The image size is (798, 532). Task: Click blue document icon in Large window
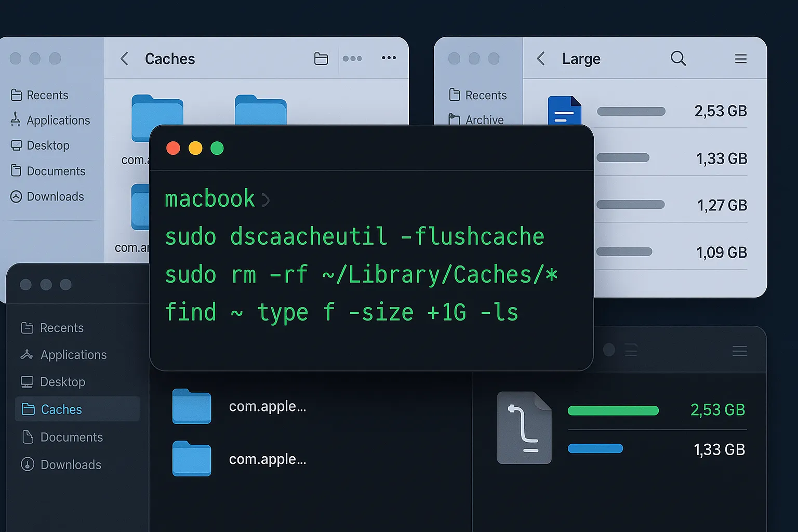click(x=564, y=111)
